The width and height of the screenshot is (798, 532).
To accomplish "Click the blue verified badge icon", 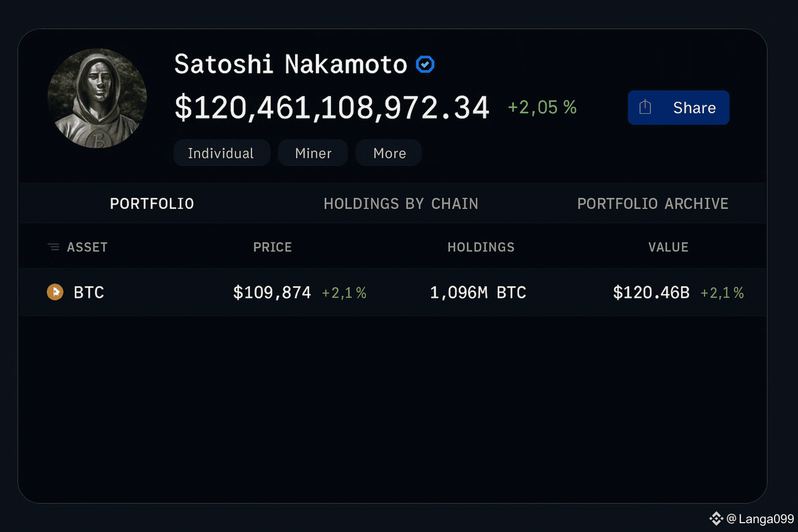I will pyautogui.click(x=425, y=64).
